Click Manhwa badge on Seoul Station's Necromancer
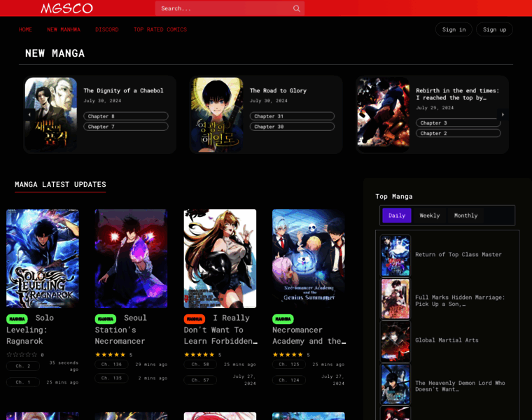The width and height of the screenshot is (532, 420). 106,319
